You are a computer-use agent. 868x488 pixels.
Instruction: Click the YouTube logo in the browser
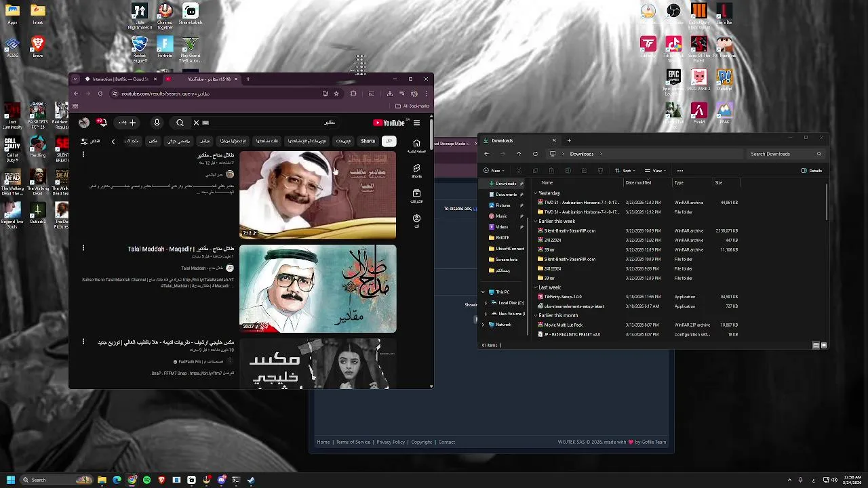[x=389, y=123]
